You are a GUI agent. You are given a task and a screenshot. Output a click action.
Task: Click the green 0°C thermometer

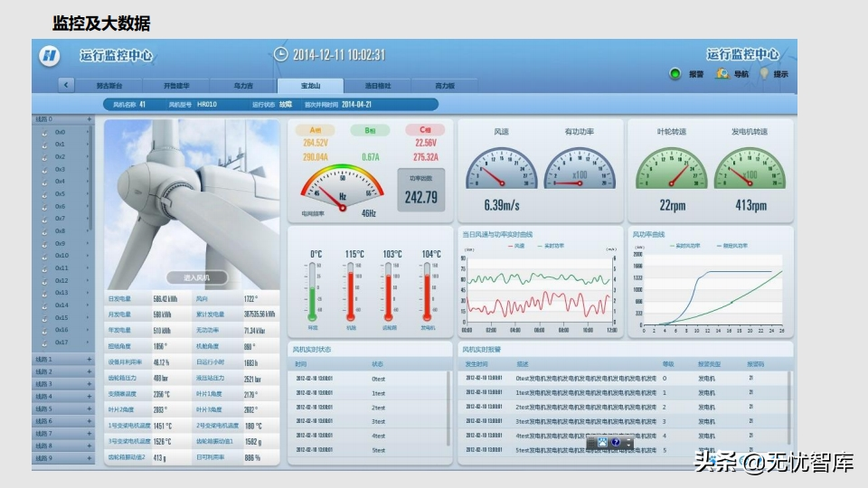point(312,292)
